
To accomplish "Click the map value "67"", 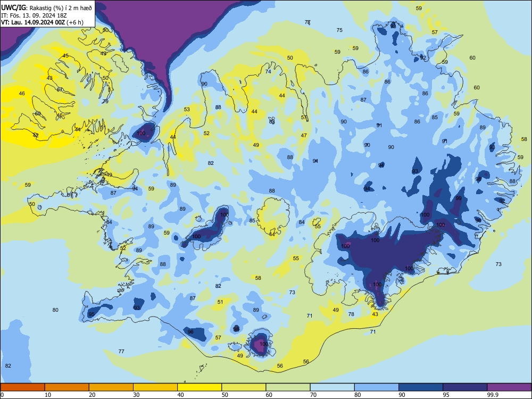I will 60,89.
